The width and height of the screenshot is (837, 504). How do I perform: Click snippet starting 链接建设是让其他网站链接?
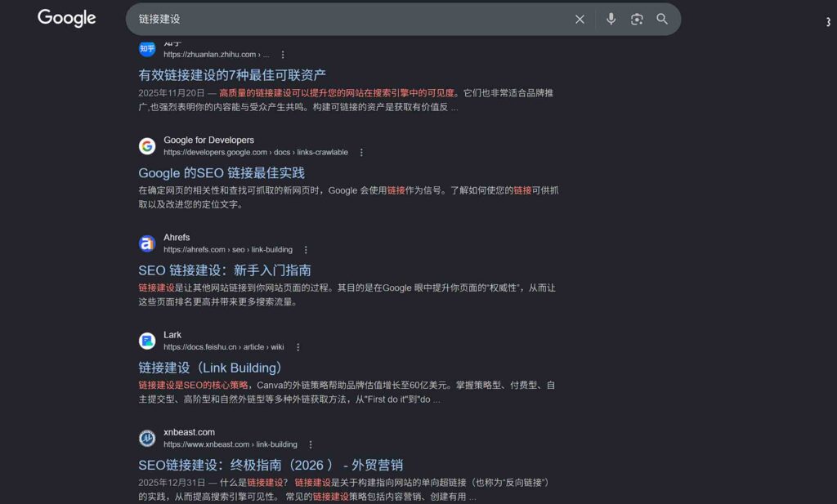pyautogui.click(x=347, y=294)
